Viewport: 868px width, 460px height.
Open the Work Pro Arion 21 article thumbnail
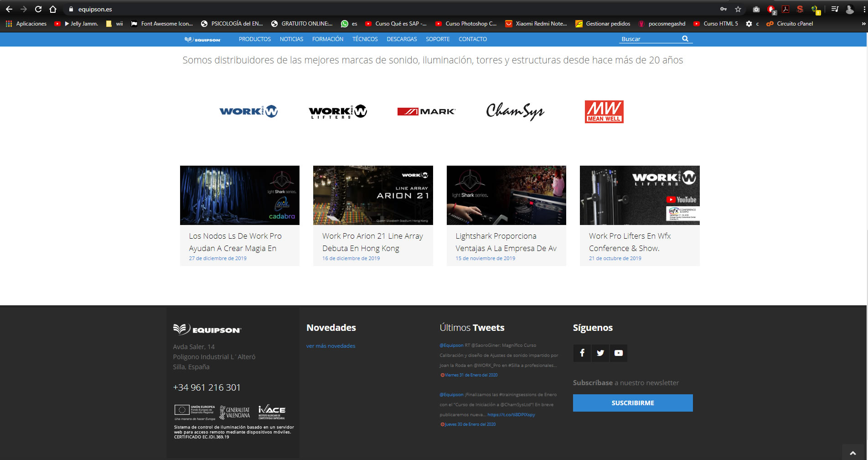[x=373, y=195]
